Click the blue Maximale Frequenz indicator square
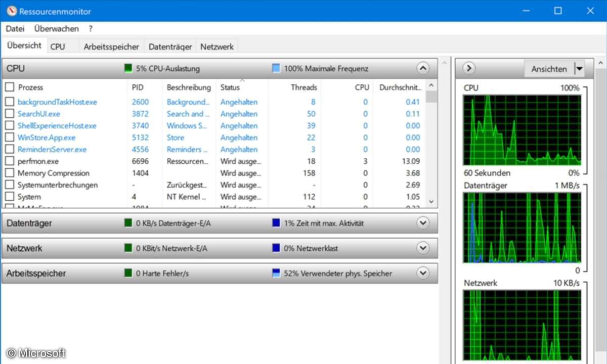607x364 pixels. click(276, 69)
